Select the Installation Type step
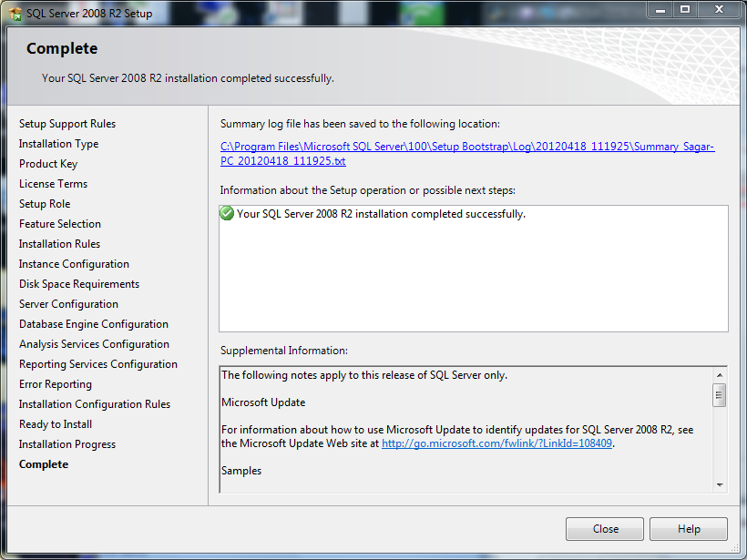Image resolution: width=747 pixels, height=560 pixels. click(58, 144)
